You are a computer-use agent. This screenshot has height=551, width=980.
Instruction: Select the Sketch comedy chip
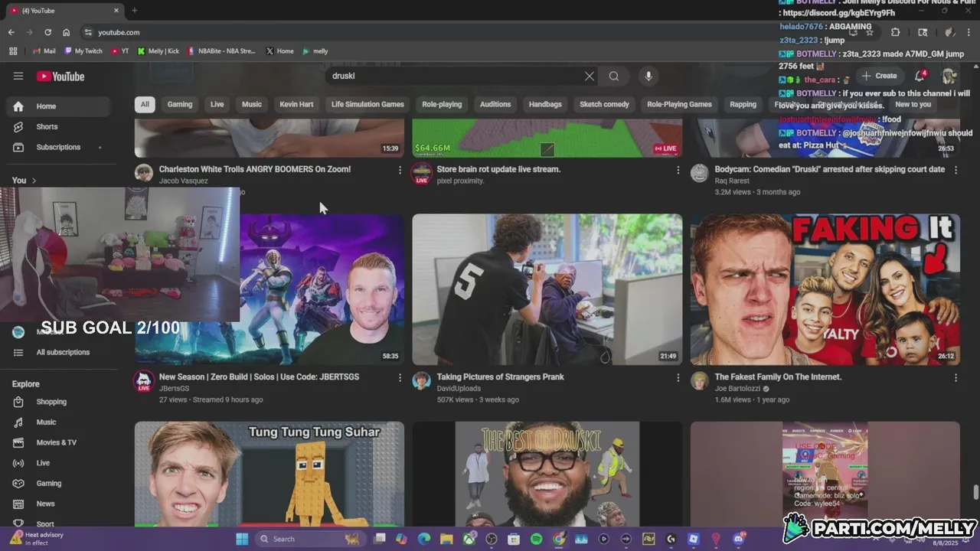click(604, 104)
